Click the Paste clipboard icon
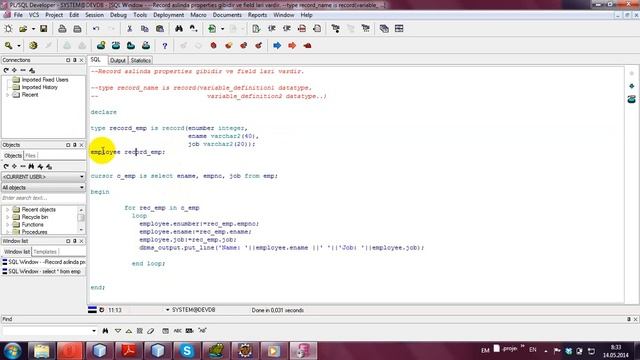This screenshot has height=360, width=640. click(160, 29)
